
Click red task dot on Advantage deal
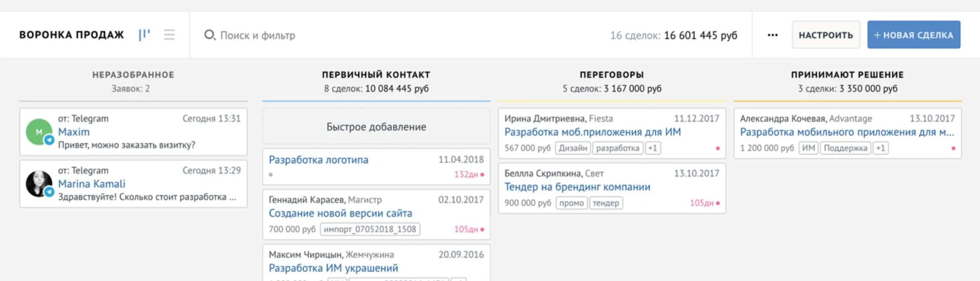pyautogui.click(x=953, y=148)
